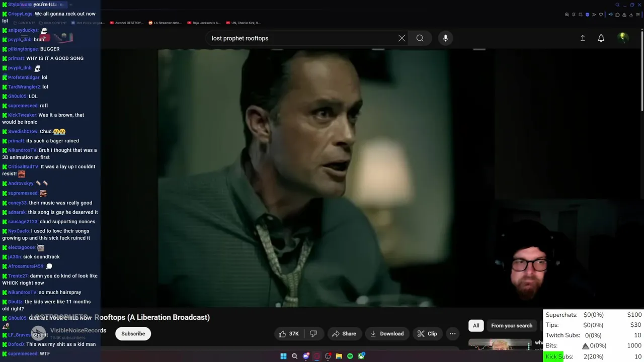644x362 pixels.
Task: Click chat username coney33
Action: (18, 203)
